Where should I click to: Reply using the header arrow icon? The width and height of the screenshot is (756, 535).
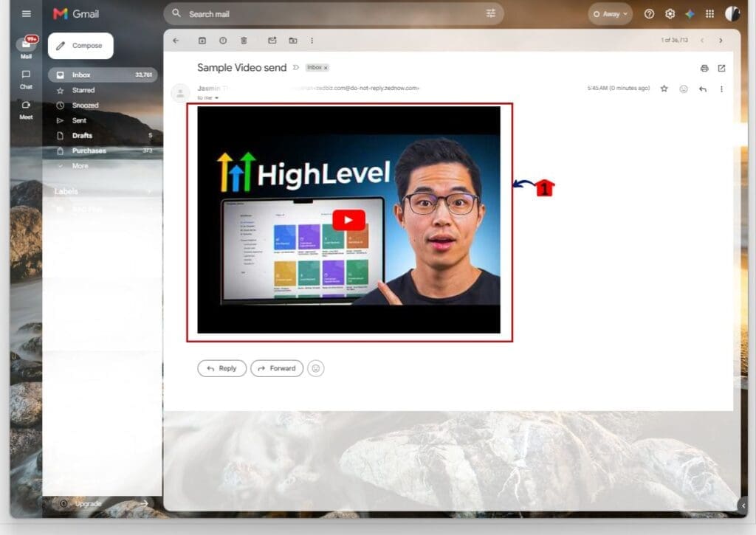tap(703, 89)
